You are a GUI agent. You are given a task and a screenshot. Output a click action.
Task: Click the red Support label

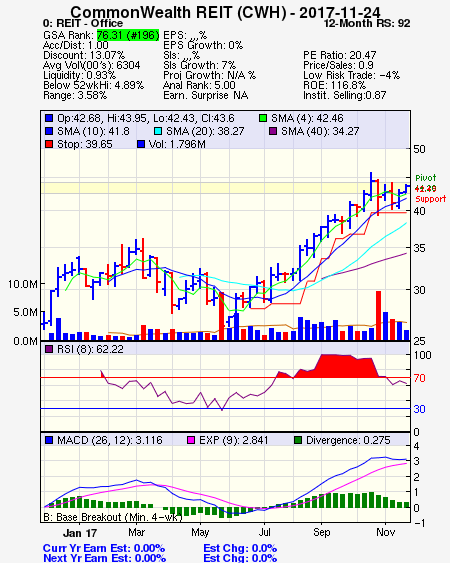(x=431, y=199)
